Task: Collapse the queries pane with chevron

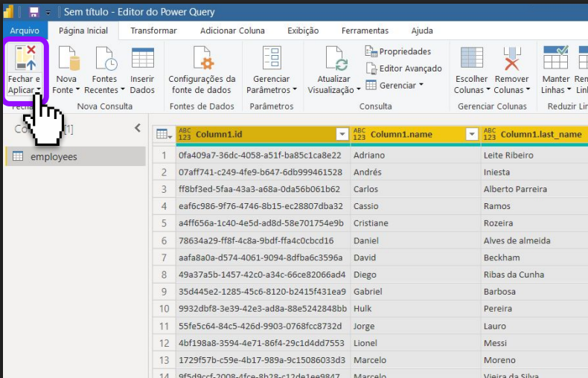Action: (x=138, y=128)
